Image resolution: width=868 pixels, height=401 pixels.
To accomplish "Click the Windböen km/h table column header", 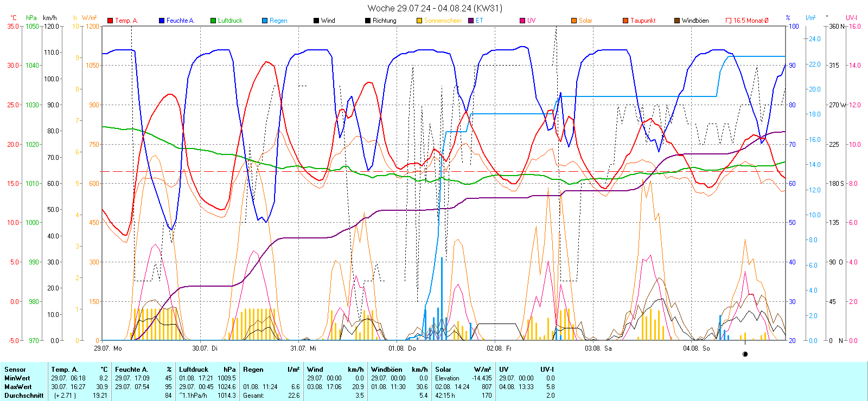I will click(399, 370).
